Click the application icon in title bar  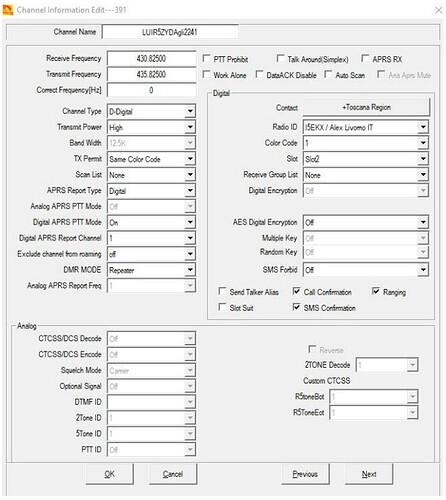click(8, 10)
